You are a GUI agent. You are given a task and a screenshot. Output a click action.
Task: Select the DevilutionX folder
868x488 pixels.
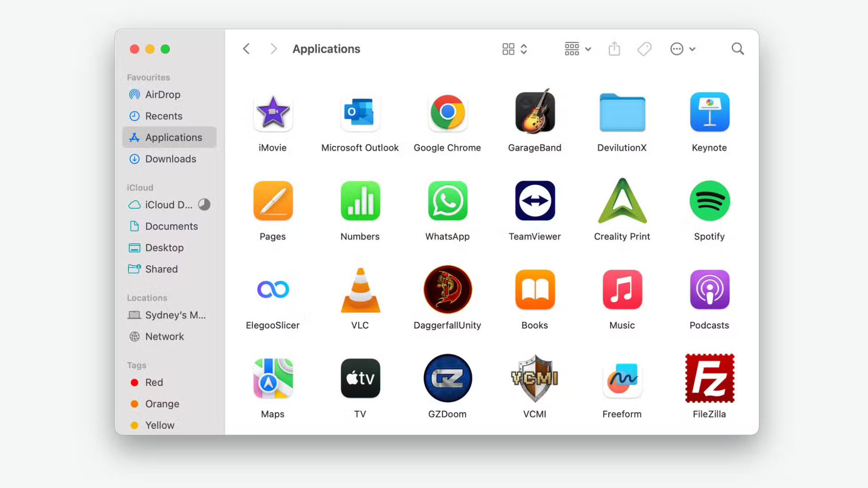622,113
